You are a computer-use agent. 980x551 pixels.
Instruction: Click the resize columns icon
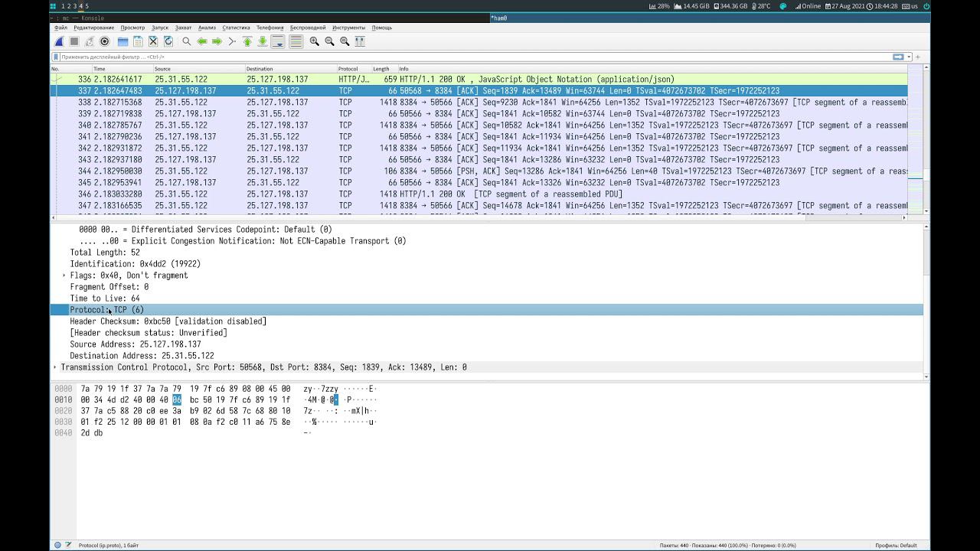(360, 41)
